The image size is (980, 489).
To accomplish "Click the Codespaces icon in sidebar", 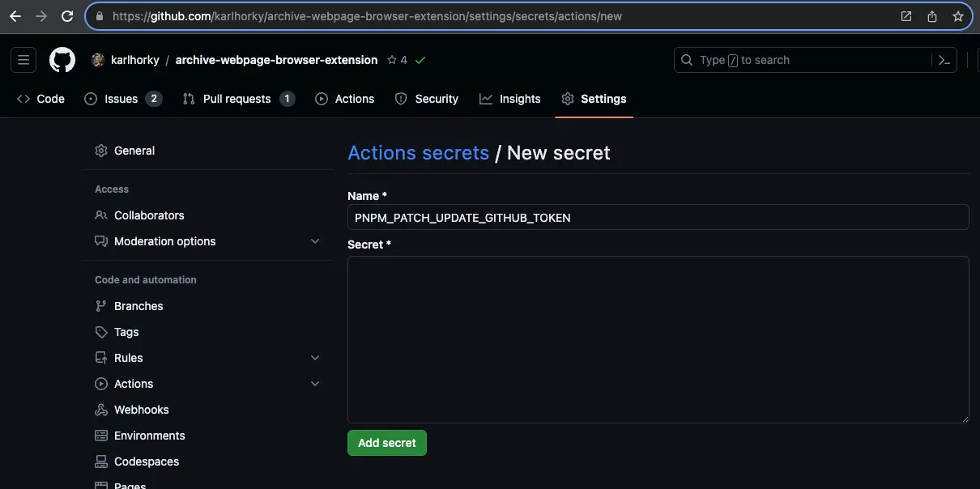I will pyautogui.click(x=101, y=461).
